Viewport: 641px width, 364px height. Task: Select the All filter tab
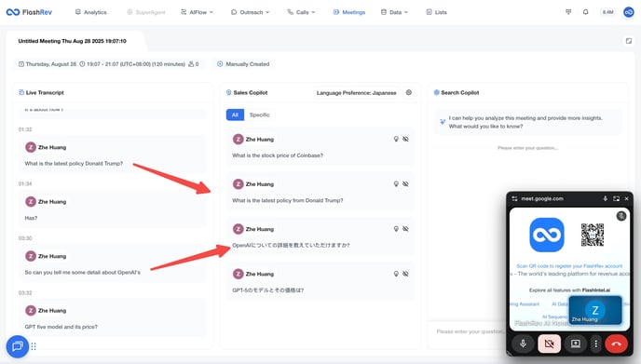coord(235,115)
